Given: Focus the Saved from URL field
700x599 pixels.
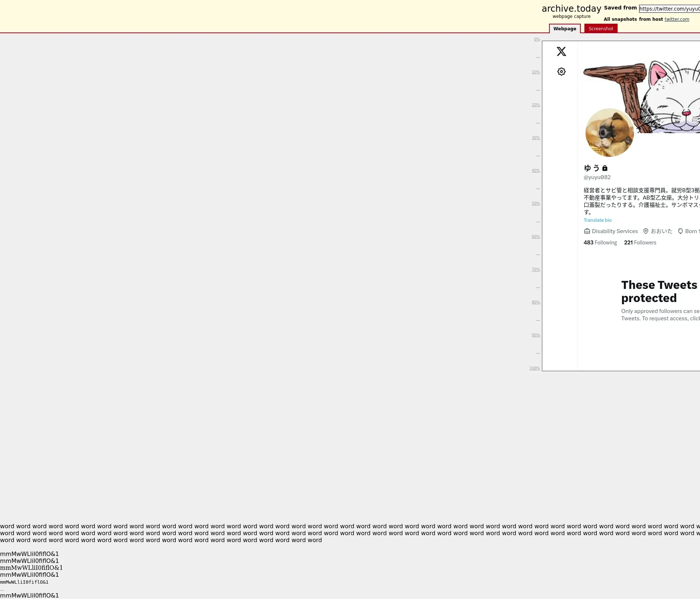Looking at the screenshot, I should [x=669, y=9].
